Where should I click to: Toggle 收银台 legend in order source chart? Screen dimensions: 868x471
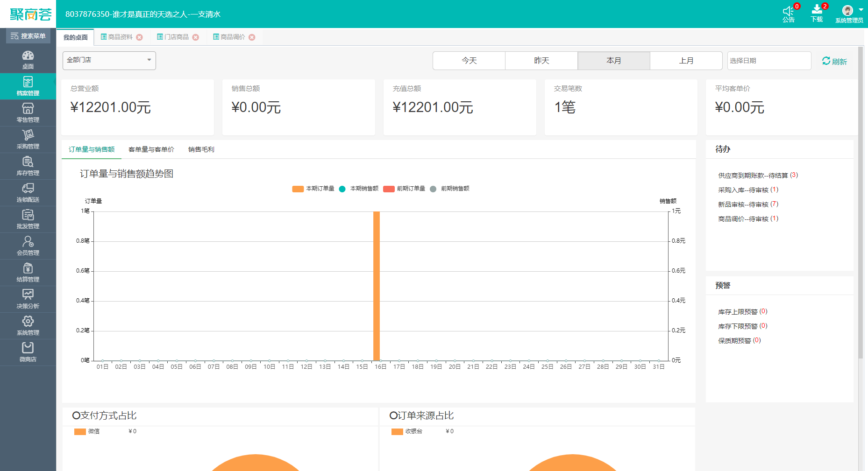[x=397, y=432]
